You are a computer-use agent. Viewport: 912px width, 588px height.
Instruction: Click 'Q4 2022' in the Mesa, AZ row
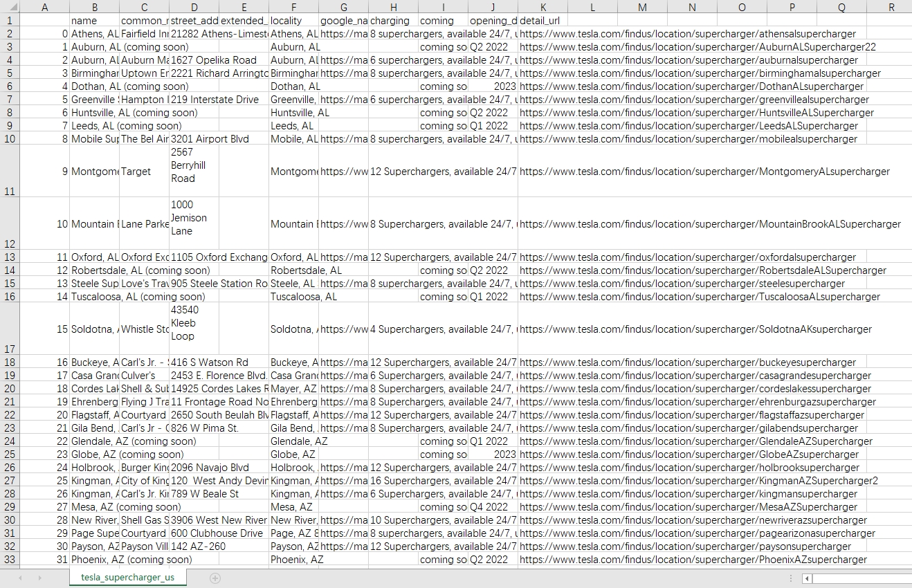click(493, 507)
